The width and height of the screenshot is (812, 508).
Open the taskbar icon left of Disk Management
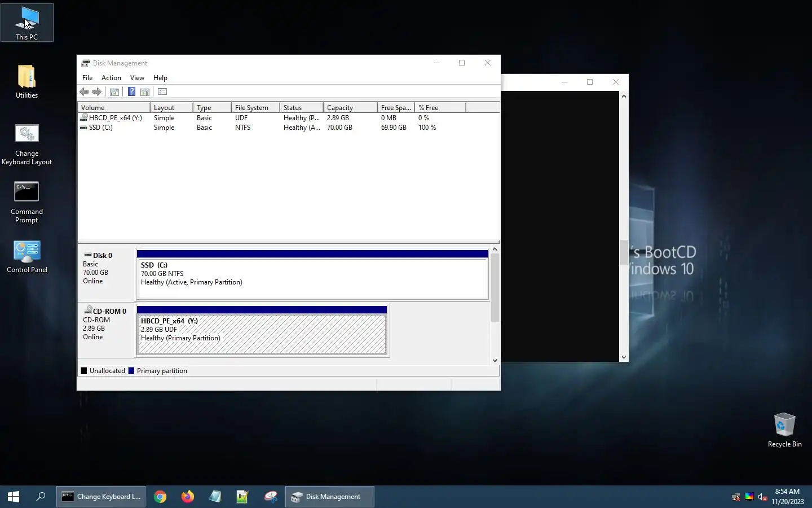[271, 497]
